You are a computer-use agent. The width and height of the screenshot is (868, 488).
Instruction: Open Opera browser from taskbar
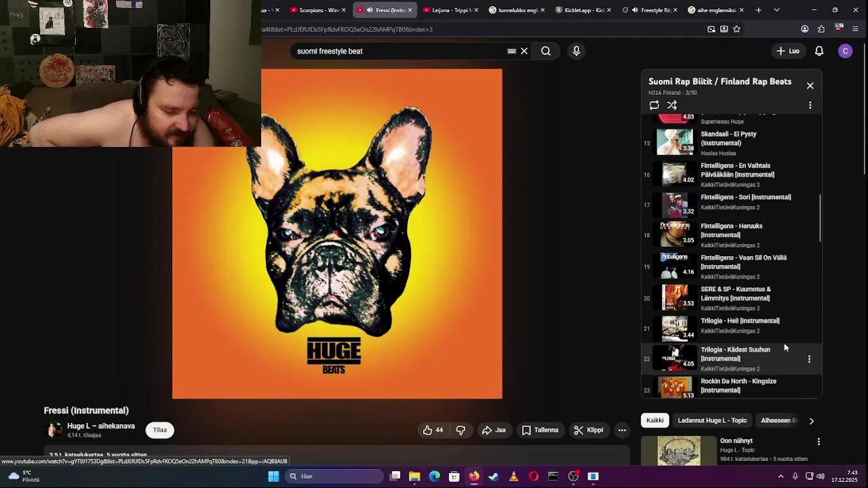534,476
